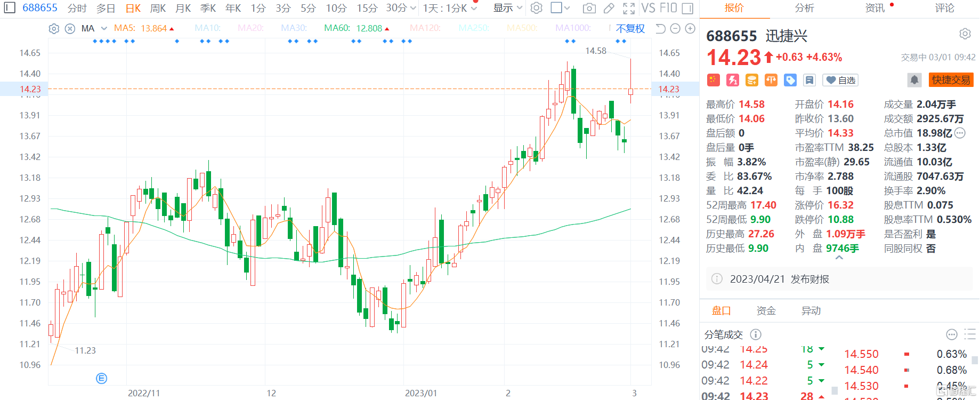Expand the 显示 display dropdown

click(x=507, y=8)
